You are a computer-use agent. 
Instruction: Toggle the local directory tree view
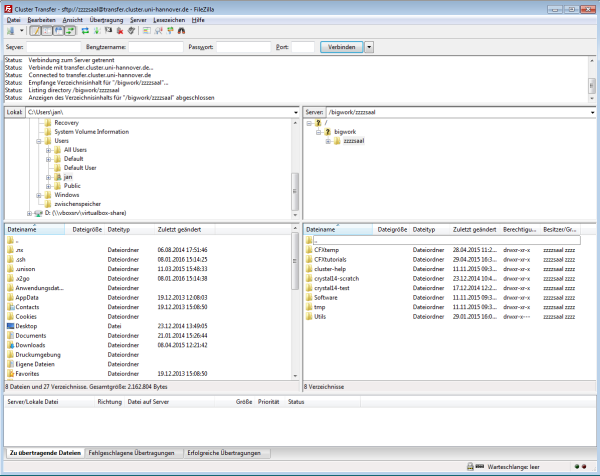(x=47, y=31)
